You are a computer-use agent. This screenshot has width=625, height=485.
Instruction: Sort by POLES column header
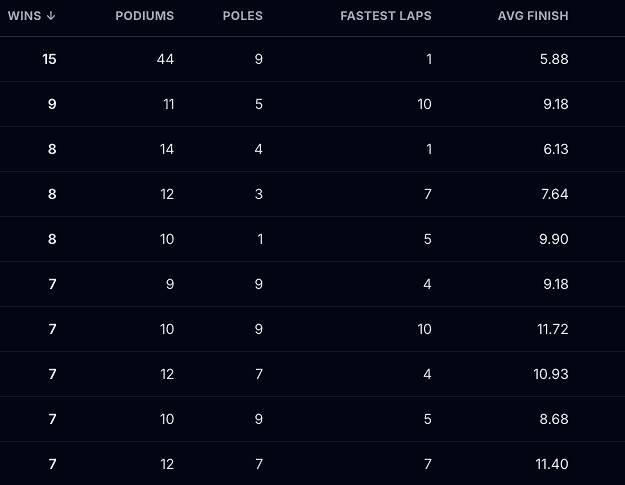(243, 16)
